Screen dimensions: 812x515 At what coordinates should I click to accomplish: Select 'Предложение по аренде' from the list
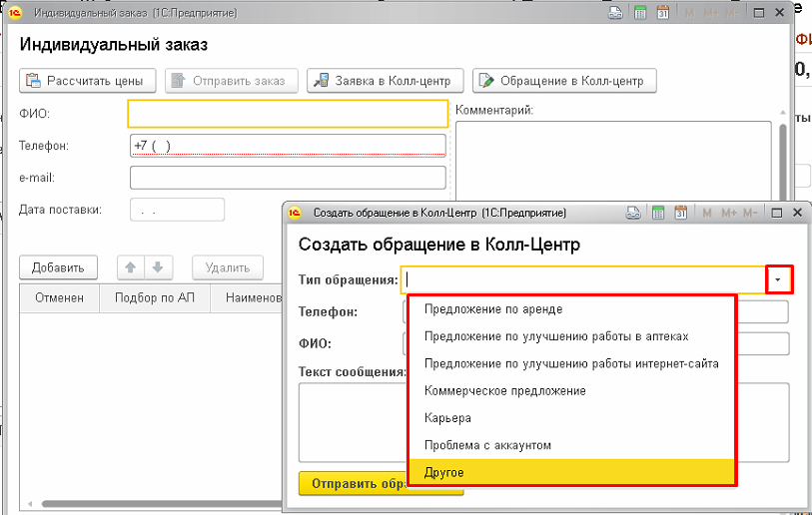click(493, 309)
